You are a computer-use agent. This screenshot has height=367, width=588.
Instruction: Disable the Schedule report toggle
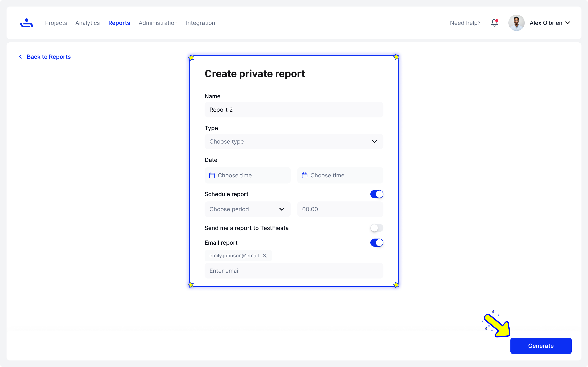point(377,194)
